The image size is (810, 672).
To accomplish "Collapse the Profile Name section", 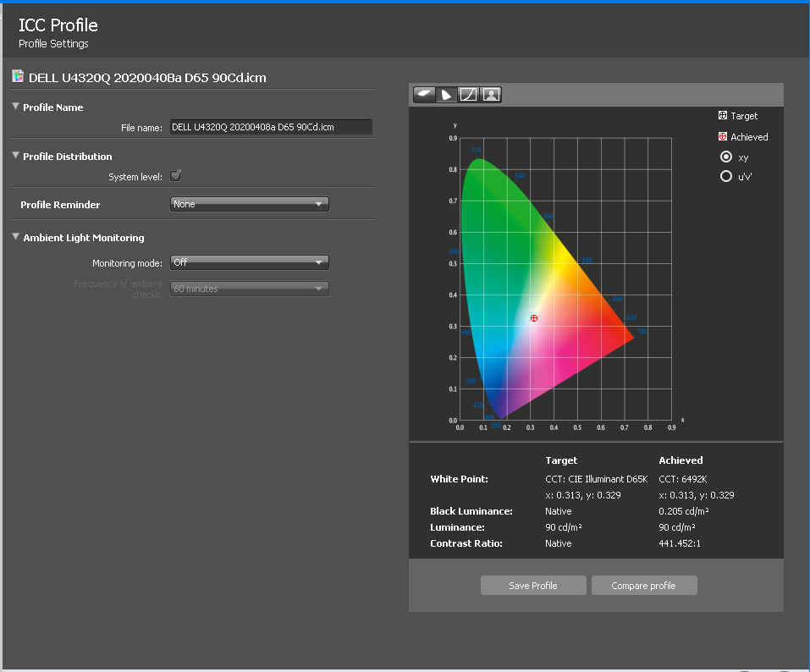I will 15,107.
